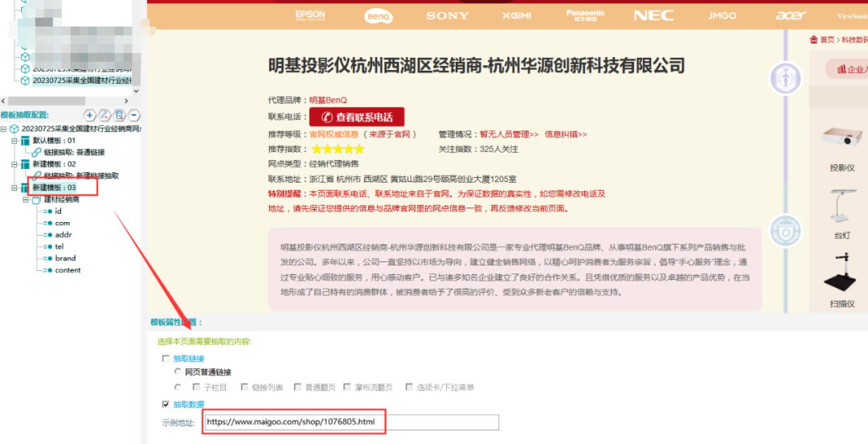Viewport: 868px width, 444px height.
Task: Click the cube icon of root task node
Action: click(x=14, y=129)
